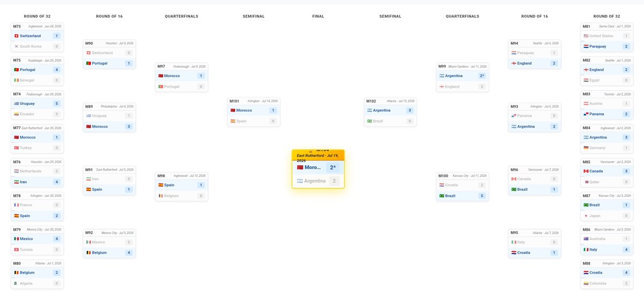Click the M94 match ID label
Viewport: 644px width, 308px height.
(514, 43)
